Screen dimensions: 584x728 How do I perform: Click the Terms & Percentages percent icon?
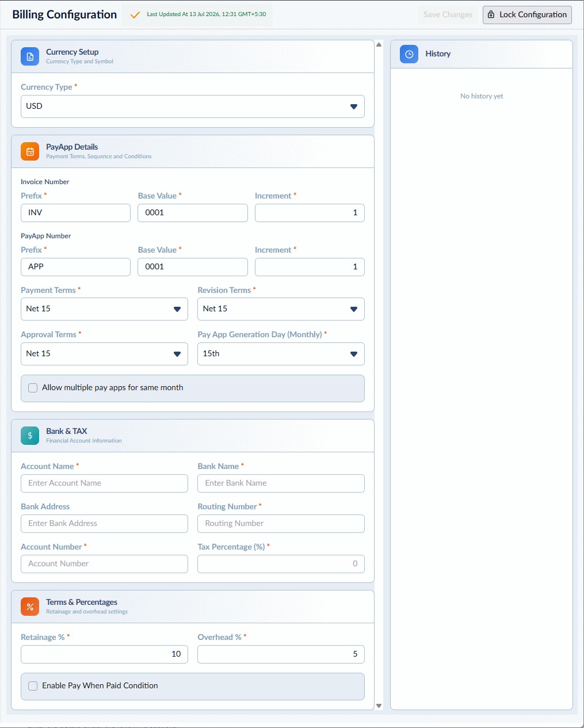click(30, 607)
